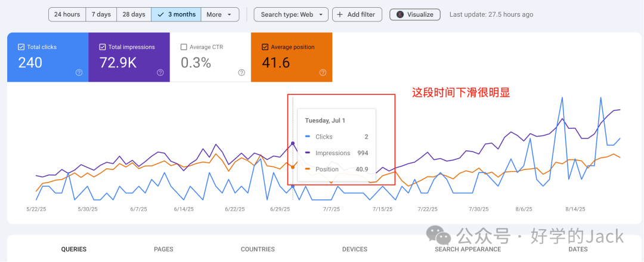Switch to the DEVICES tab
The width and height of the screenshot is (644, 262).
355,249
